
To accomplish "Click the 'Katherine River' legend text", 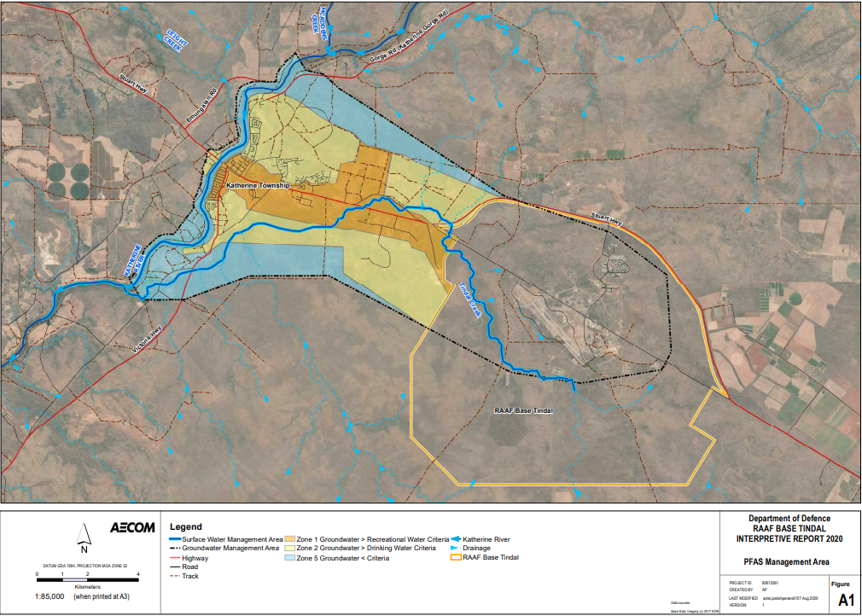I will click(486, 539).
